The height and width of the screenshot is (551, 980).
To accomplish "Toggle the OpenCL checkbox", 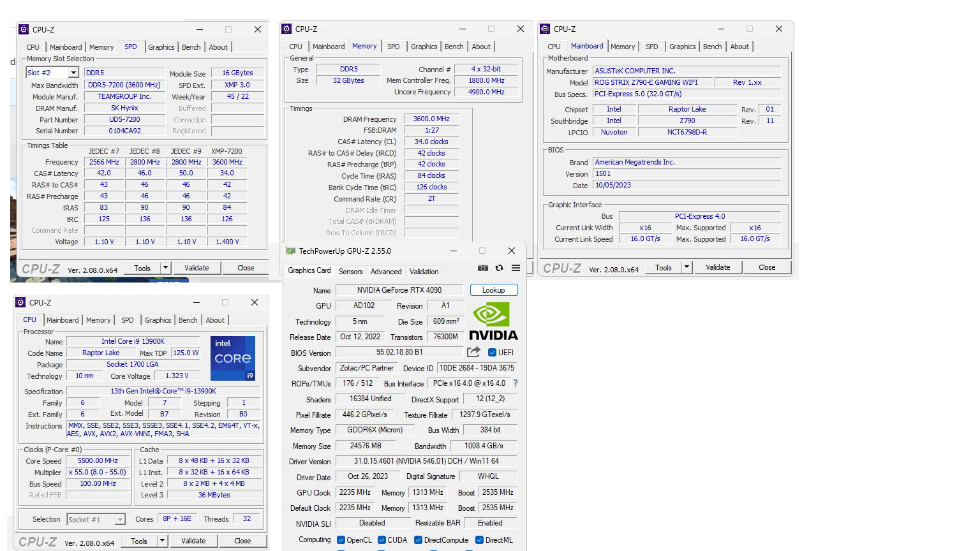I will click(341, 540).
